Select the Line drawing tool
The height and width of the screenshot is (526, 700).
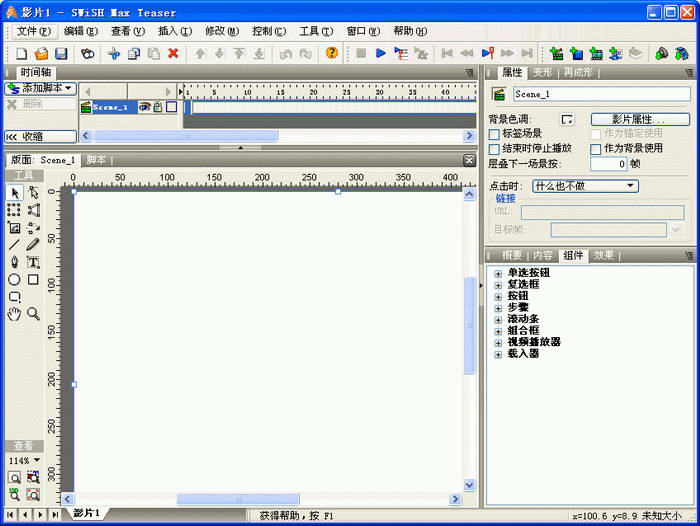pyautogui.click(x=14, y=245)
